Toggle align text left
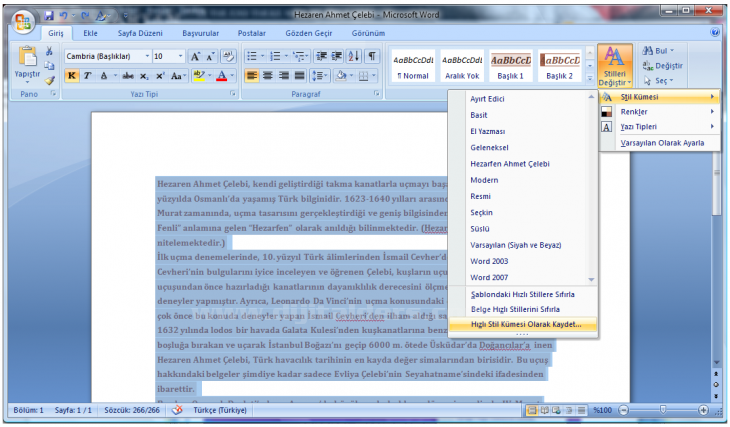The width and height of the screenshot is (730, 427). (x=252, y=75)
